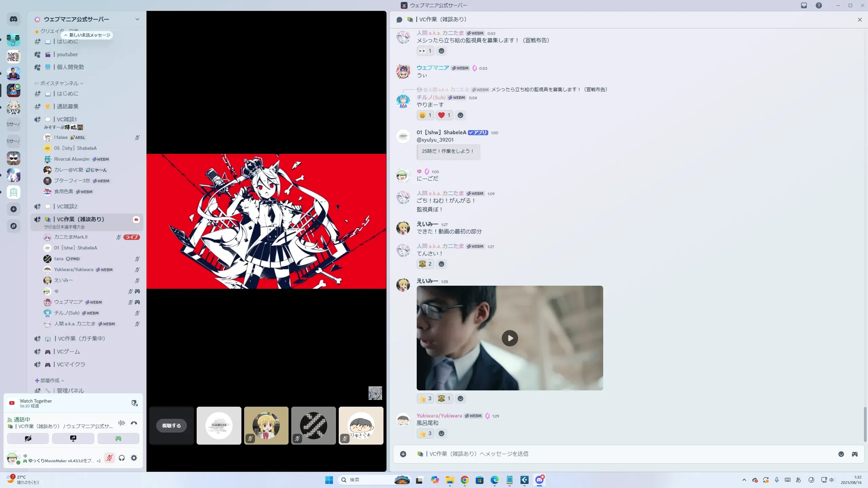This screenshot has width=868, height=488.
Task: Open ウェブマニア公式サーバー server dropdown
Action: click(137, 19)
